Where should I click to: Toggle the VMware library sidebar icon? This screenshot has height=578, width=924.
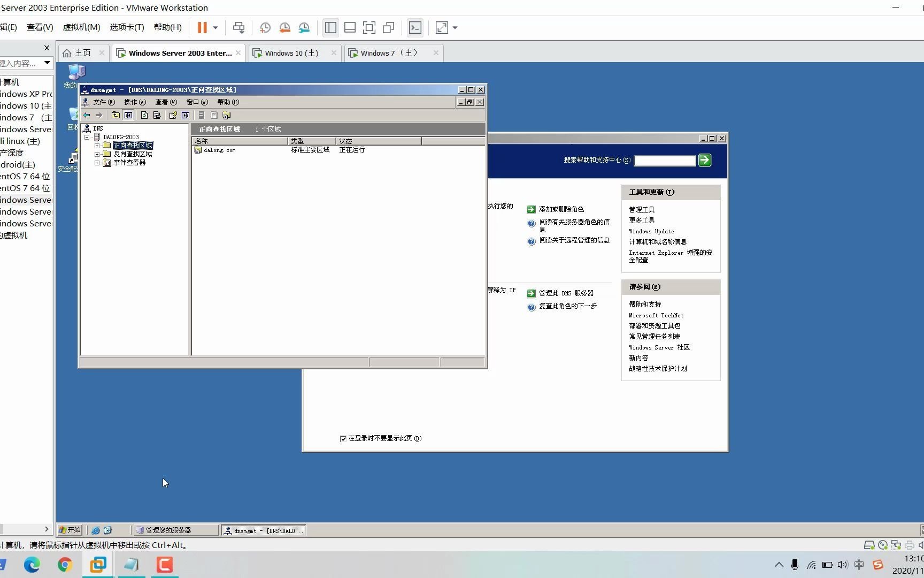point(330,27)
